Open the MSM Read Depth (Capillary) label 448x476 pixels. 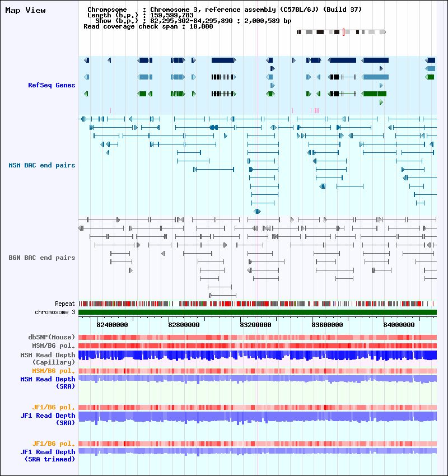pos(48,358)
